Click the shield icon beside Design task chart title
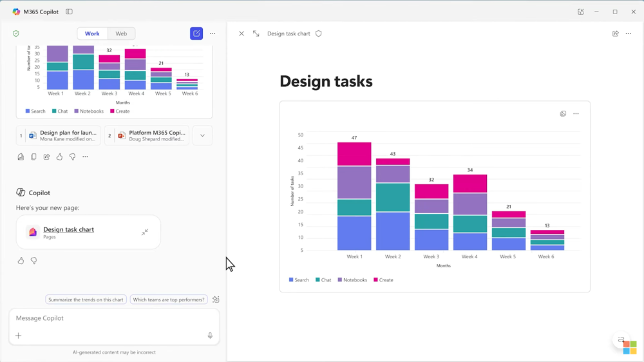Image resolution: width=644 pixels, height=362 pixels. 318,33
